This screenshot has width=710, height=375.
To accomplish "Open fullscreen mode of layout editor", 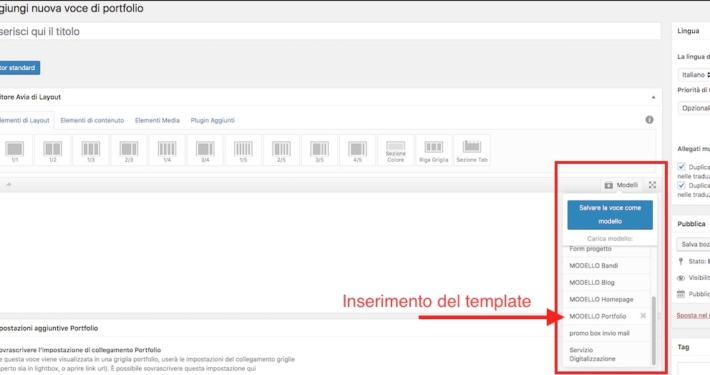I will click(x=652, y=185).
